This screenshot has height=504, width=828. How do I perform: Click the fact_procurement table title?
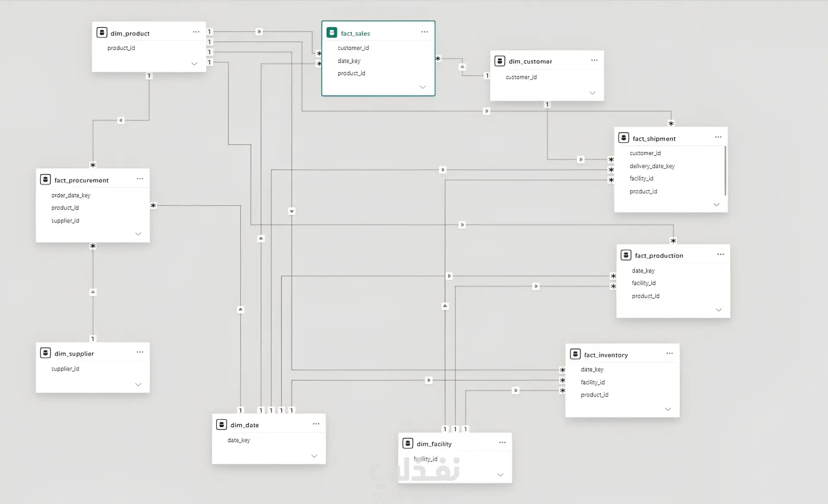(82, 180)
